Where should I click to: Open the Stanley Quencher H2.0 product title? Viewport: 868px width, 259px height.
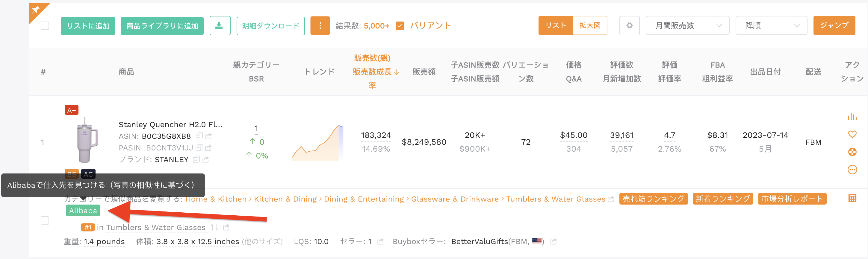click(x=170, y=124)
